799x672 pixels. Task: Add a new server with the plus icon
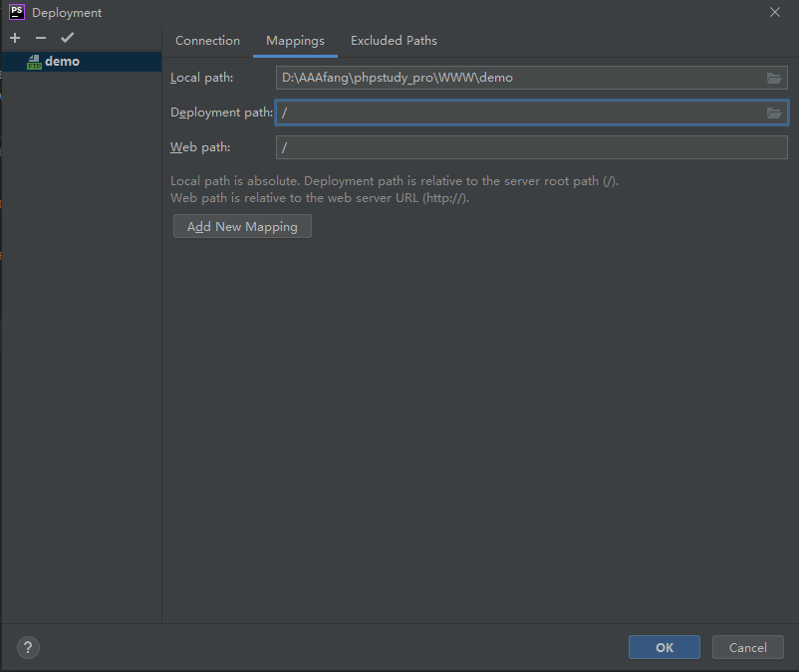coord(14,37)
